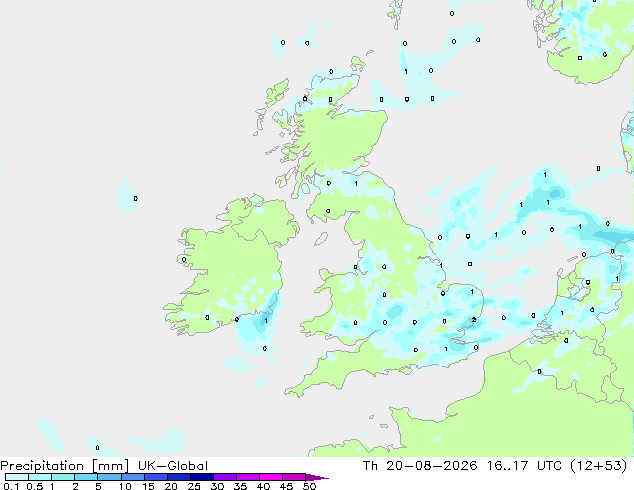634x490 pixels.
Task: Click the purple arrow at legend end
Action: point(317,477)
